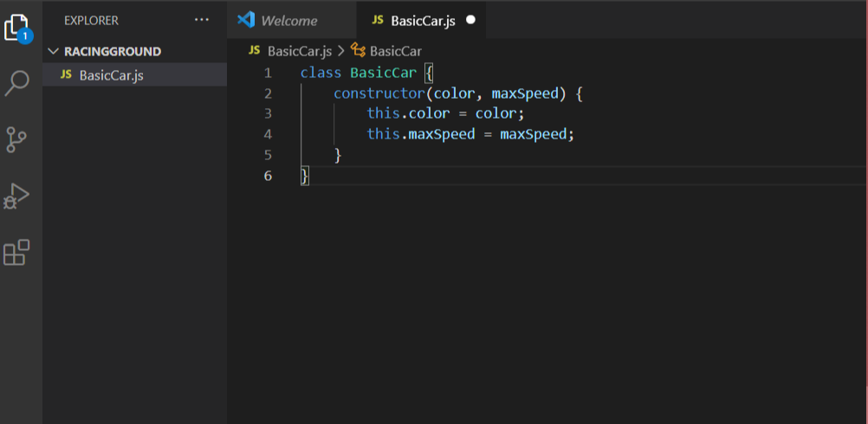The width and height of the screenshot is (868, 424).
Task: Open the Extensions view
Action: [16, 253]
